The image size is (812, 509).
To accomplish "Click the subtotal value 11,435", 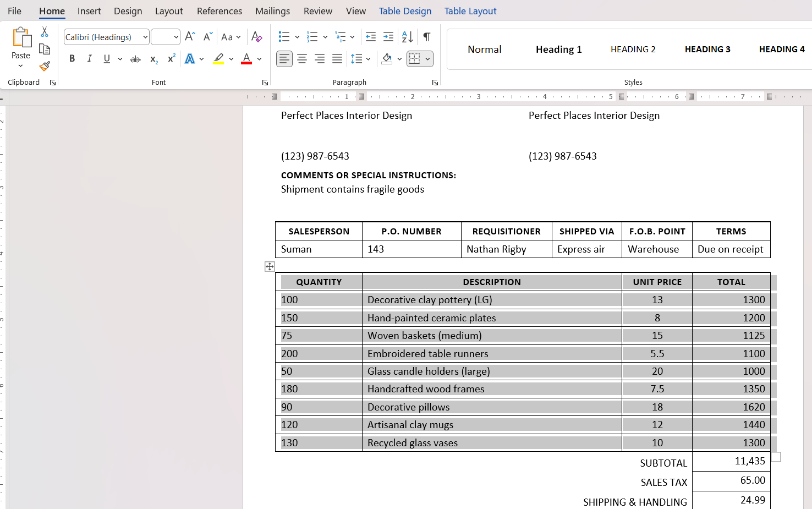I will tap(750, 461).
